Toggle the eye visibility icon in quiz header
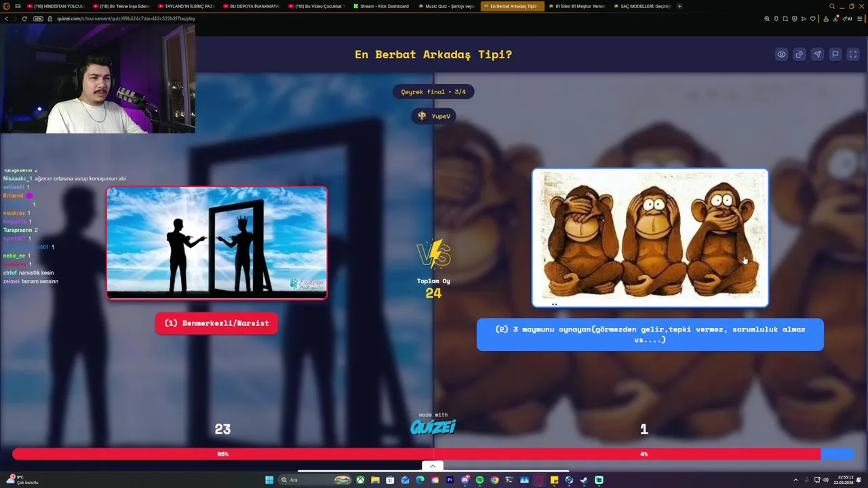 click(781, 55)
